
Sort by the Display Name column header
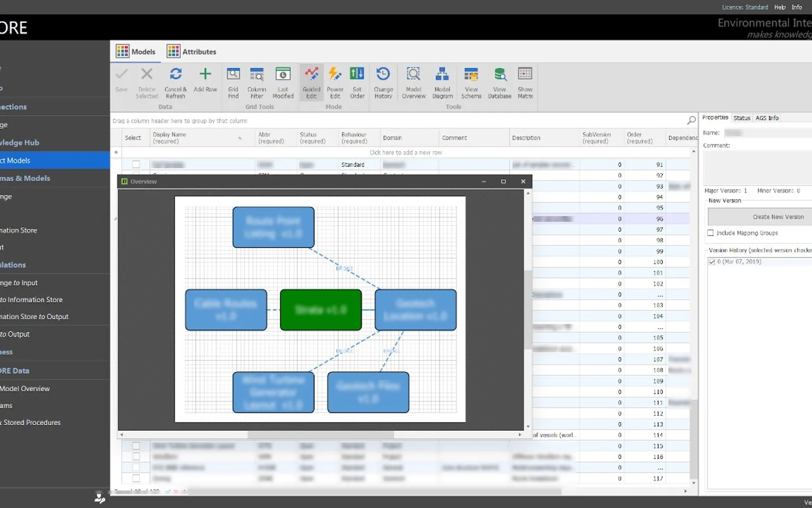(201, 138)
